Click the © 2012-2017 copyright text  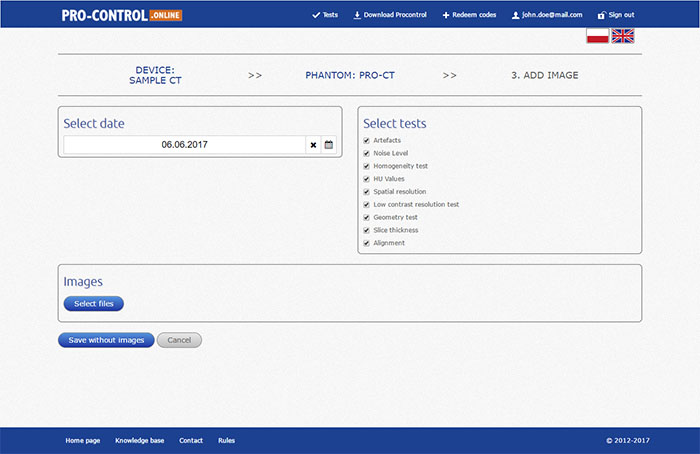click(628, 441)
